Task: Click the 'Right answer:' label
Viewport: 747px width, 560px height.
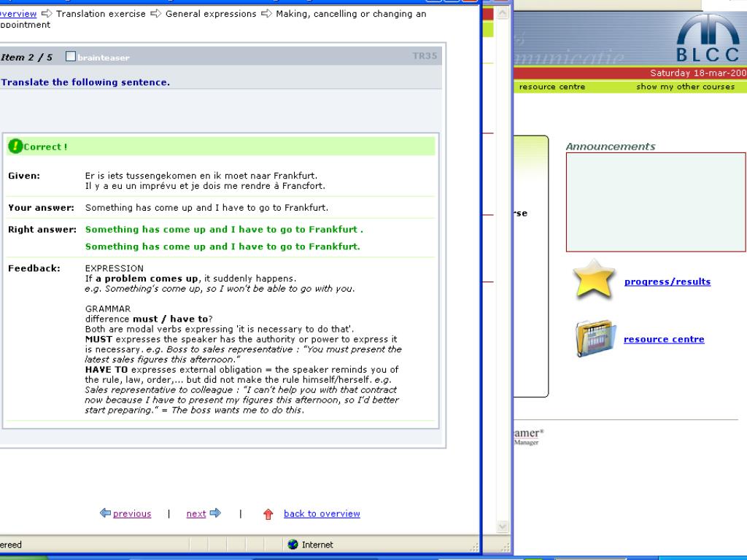Action: click(42, 230)
